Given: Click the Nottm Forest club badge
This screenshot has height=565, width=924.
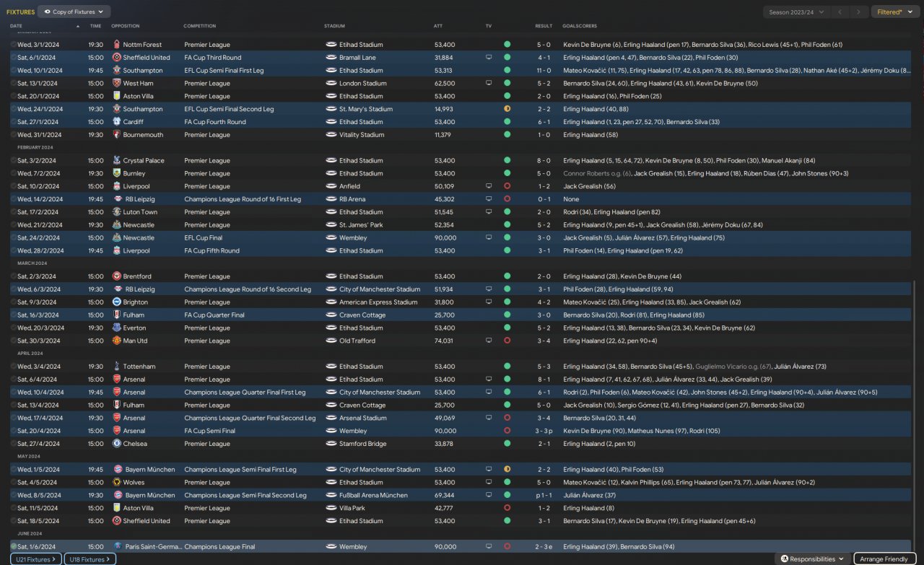Looking at the screenshot, I should pyautogui.click(x=117, y=45).
